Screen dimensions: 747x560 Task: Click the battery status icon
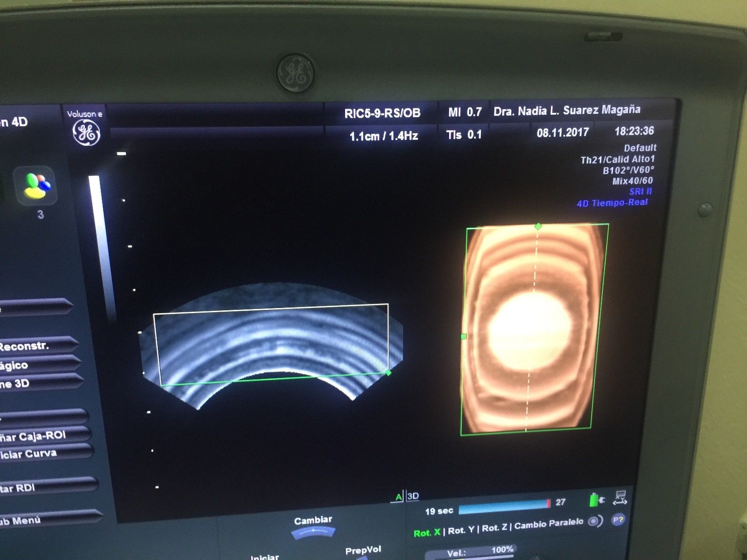593,501
